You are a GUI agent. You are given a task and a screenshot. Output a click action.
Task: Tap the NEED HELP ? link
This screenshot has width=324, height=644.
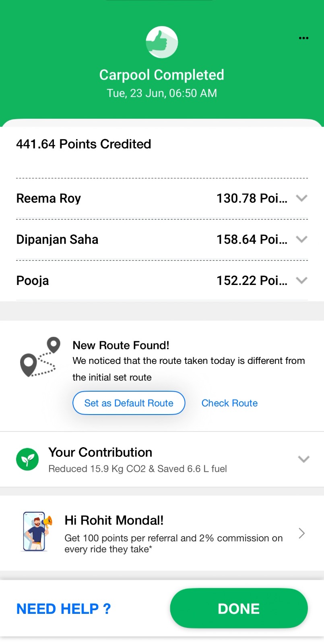click(x=64, y=609)
